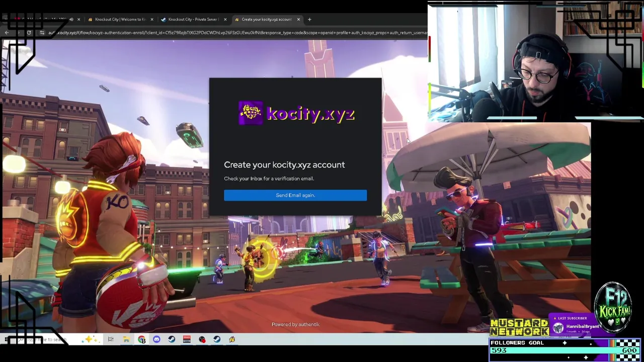Open the Powered by authentik link
The width and height of the screenshot is (644, 362).
coord(295,324)
